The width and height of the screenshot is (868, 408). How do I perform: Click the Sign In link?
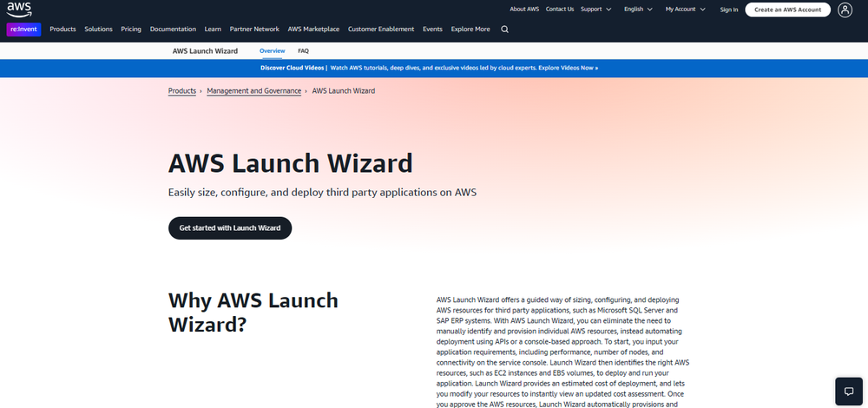click(728, 10)
